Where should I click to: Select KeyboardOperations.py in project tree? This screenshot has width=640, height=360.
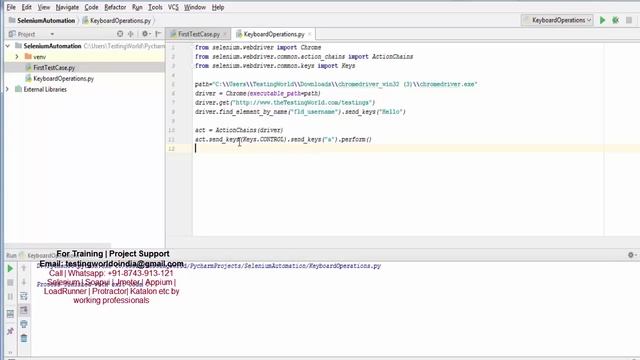[x=63, y=78]
